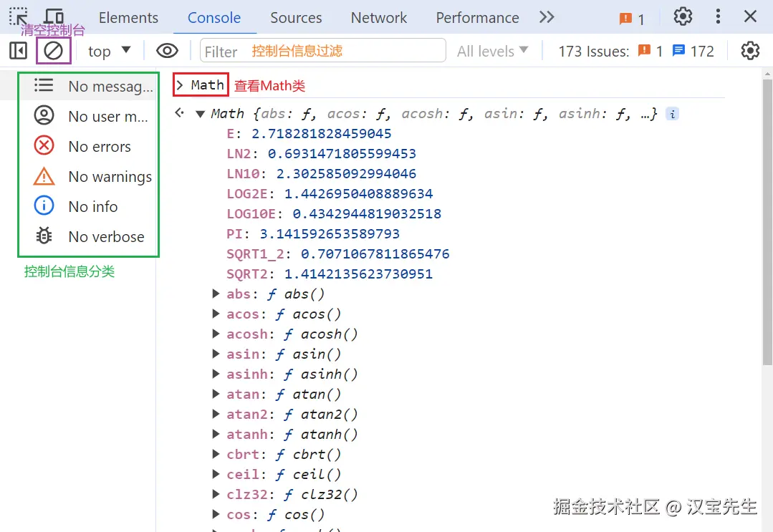773x532 pixels.
Task: Open the Performance tab
Action: pos(477,18)
